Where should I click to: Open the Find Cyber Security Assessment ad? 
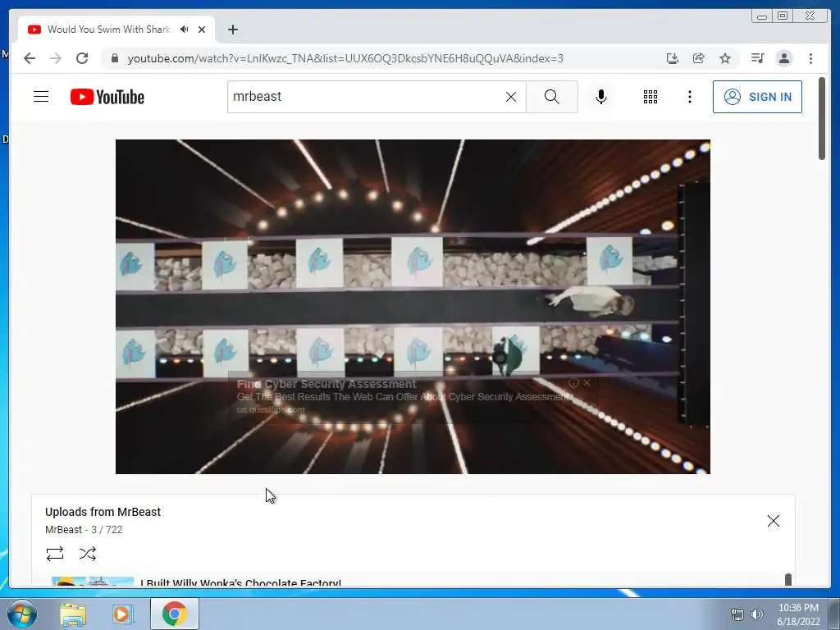click(326, 384)
